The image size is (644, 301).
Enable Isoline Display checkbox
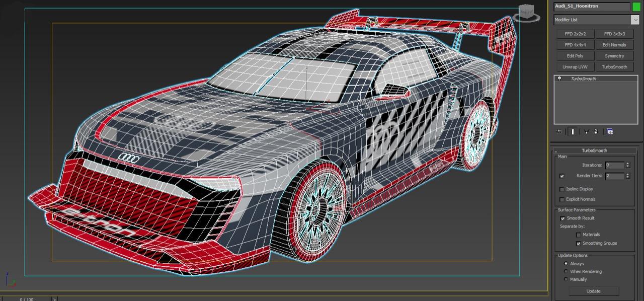[x=562, y=189]
